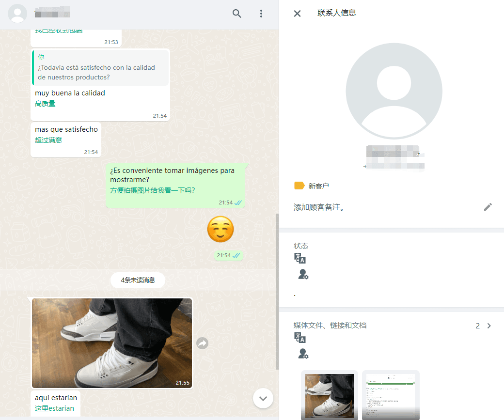Click the large profile picture in contact info
504x420 pixels.
[x=394, y=91]
